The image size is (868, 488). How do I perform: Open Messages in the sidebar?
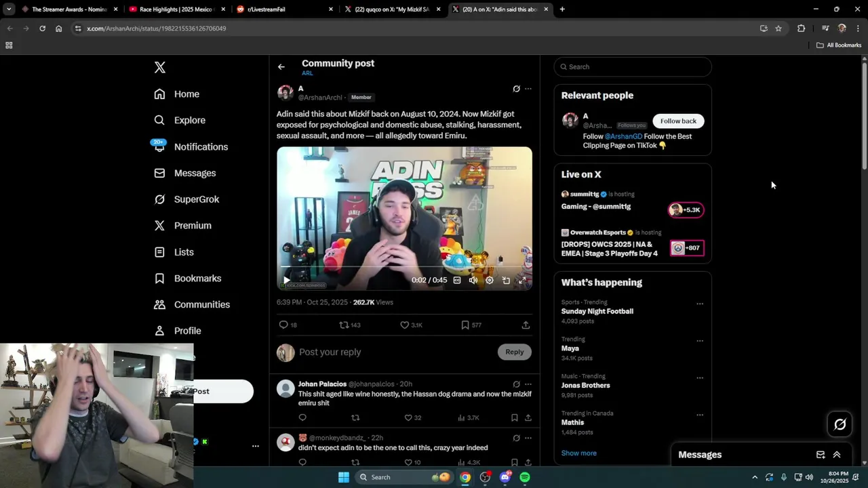[x=185, y=173]
